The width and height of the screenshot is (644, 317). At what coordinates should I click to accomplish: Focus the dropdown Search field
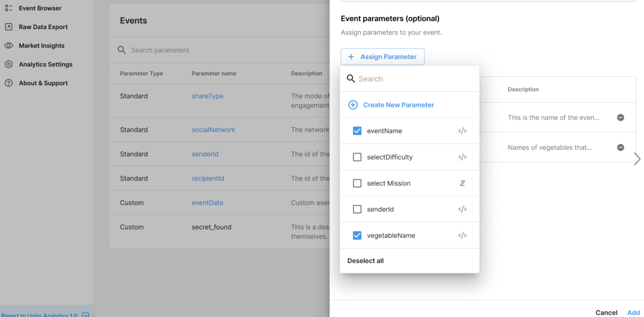pos(415,79)
